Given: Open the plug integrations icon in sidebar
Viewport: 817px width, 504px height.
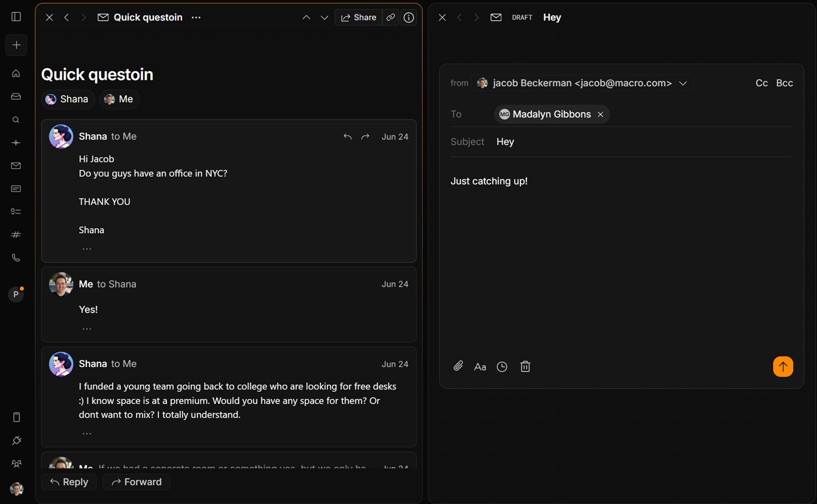Looking at the screenshot, I should pos(16,440).
